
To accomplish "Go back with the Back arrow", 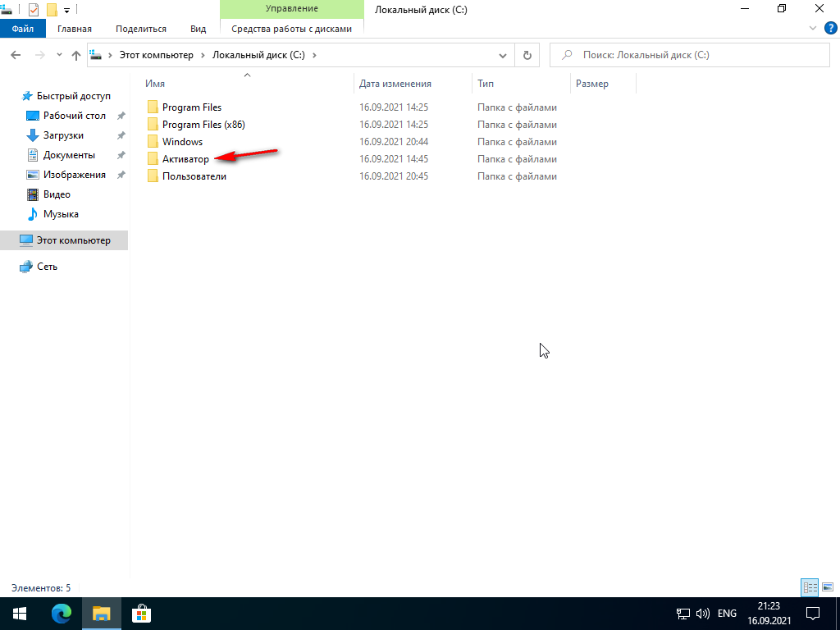I will pyautogui.click(x=16, y=55).
